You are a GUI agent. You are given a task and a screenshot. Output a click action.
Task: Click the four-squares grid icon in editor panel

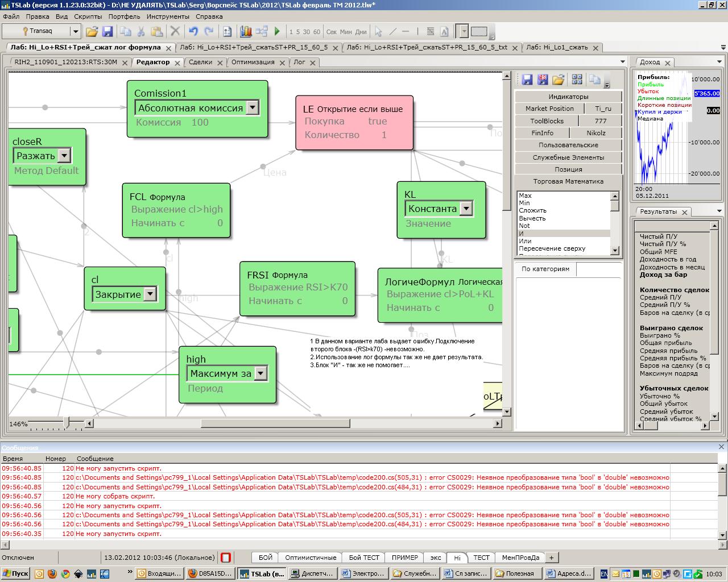pos(577,80)
